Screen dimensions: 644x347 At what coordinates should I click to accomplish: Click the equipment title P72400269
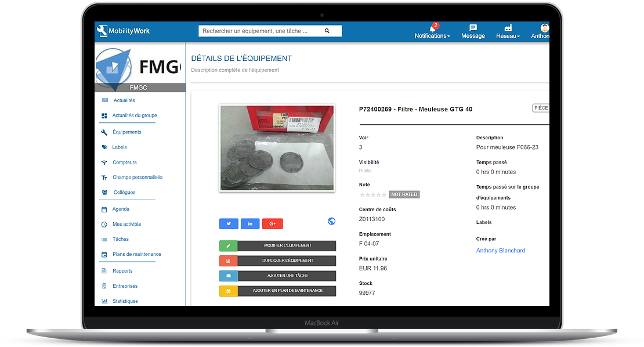(415, 109)
